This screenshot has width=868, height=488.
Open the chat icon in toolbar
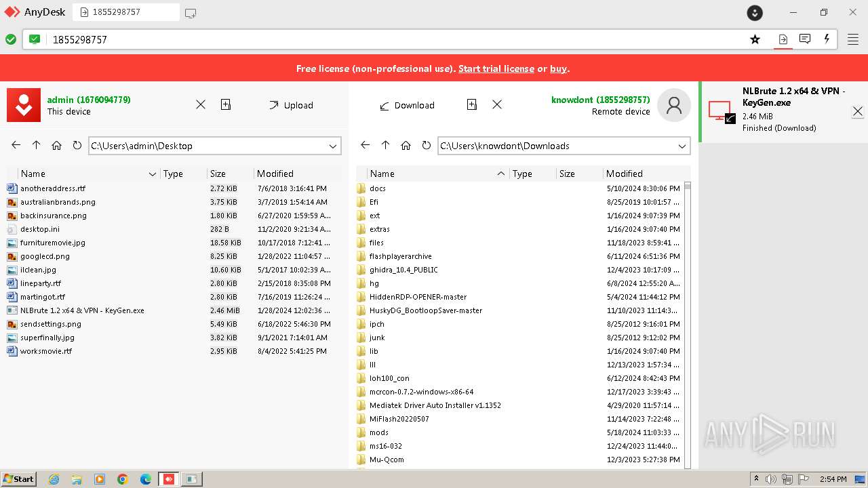click(x=805, y=39)
